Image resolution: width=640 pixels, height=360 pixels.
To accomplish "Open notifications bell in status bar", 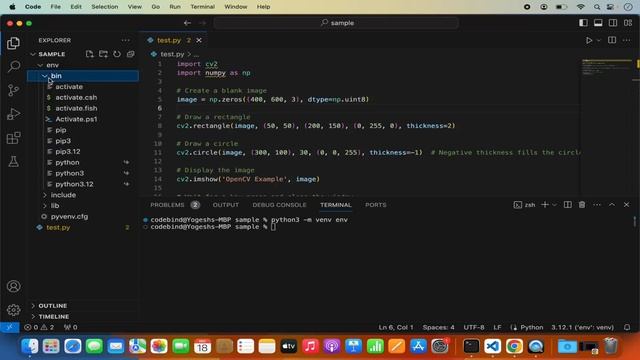I will pyautogui.click(x=627, y=327).
